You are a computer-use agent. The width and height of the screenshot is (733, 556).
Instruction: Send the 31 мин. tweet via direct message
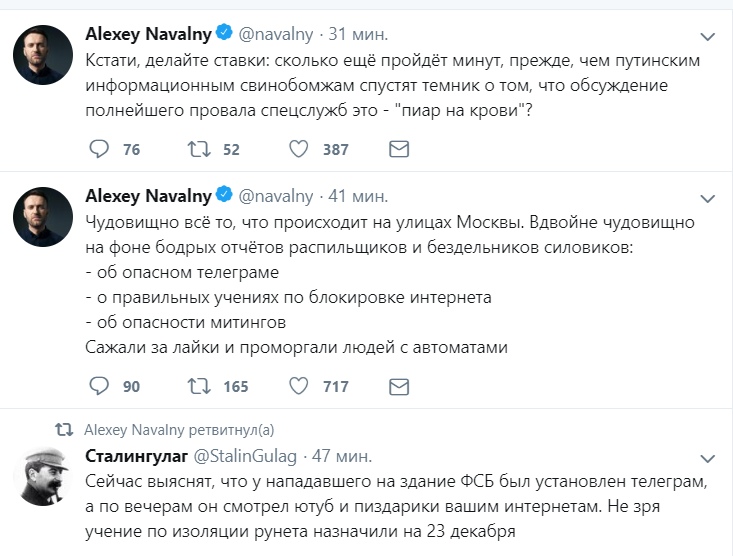tap(398, 149)
